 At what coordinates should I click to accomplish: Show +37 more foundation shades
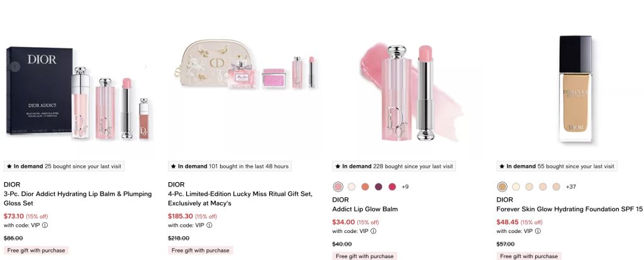tap(571, 187)
